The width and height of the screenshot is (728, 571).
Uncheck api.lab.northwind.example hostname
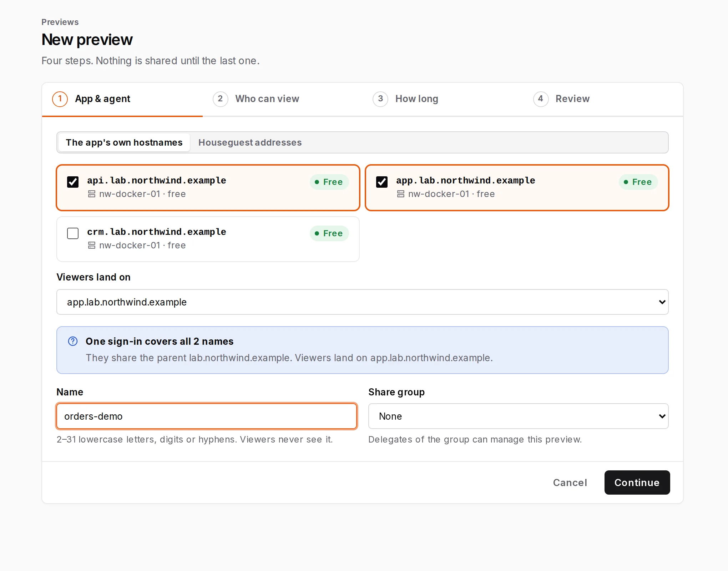pos(73,182)
